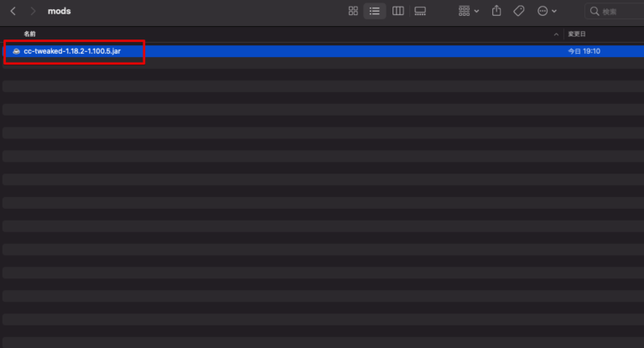
Task: Click in the 検索 search field
Action: (x=616, y=12)
